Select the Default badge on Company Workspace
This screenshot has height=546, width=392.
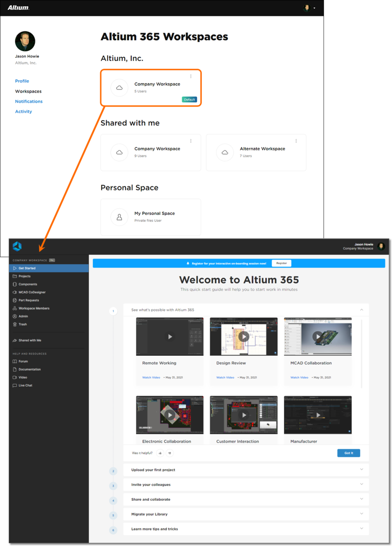[189, 99]
